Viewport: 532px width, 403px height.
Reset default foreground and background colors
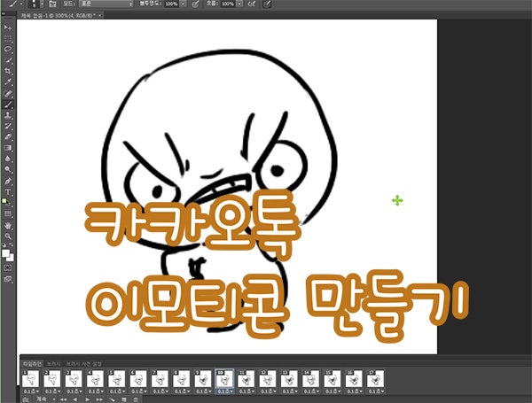pyautogui.click(x=4, y=245)
